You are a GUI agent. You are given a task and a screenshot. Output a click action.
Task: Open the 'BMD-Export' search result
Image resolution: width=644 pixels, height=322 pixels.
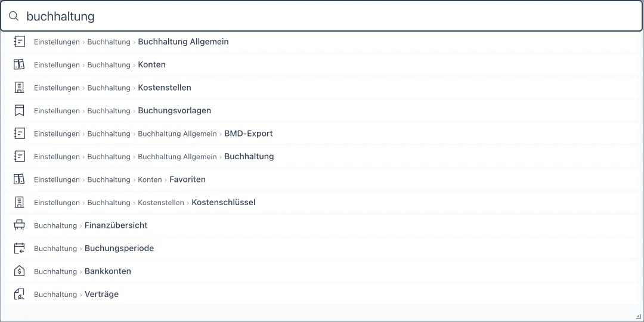322,134
